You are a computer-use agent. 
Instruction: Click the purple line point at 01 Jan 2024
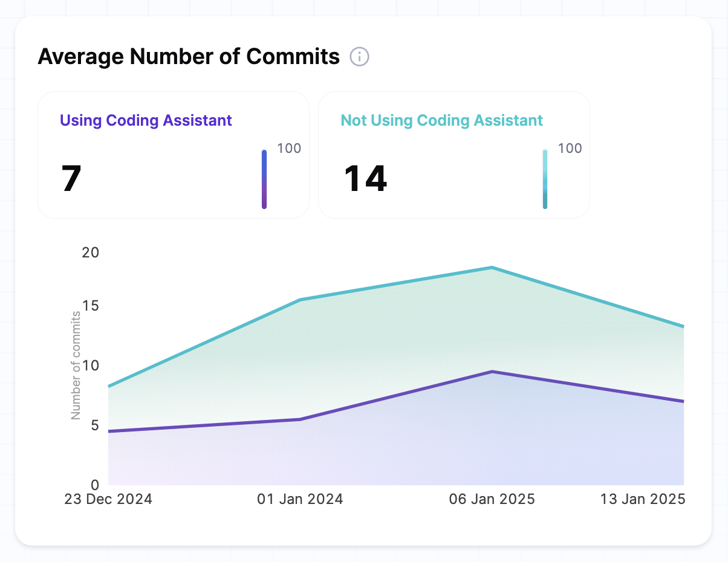coord(301,419)
